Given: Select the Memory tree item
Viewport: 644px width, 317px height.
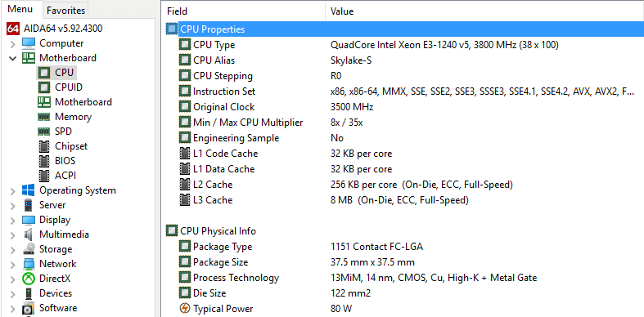Looking at the screenshot, I should [73, 117].
